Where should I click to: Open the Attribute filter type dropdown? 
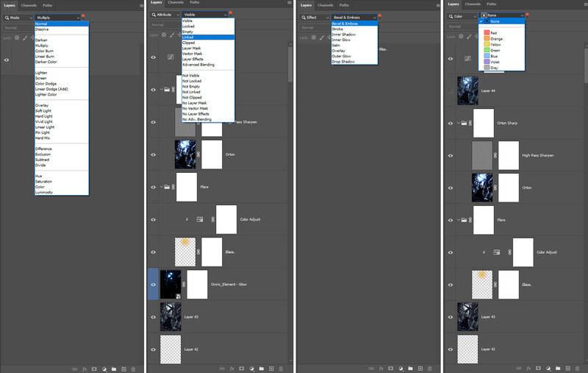click(x=165, y=15)
